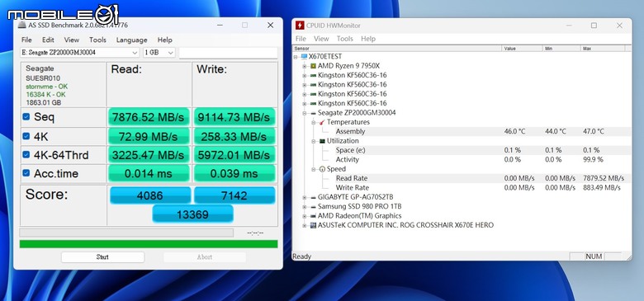The height and width of the screenshot is (301, 644).
Task: Uncheck the 4K-64Thrd test checkbox
Action: coord(26,154)
